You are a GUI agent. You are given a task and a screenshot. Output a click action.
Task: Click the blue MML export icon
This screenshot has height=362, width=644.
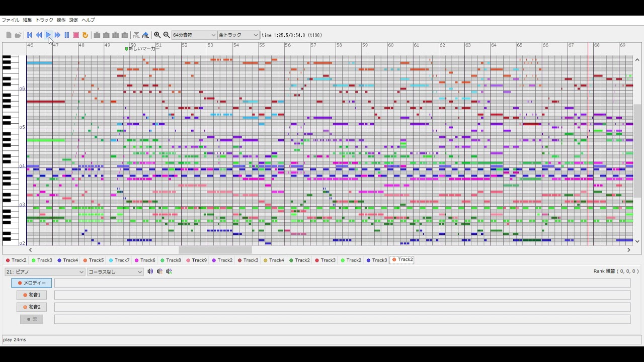coord(145,35)
